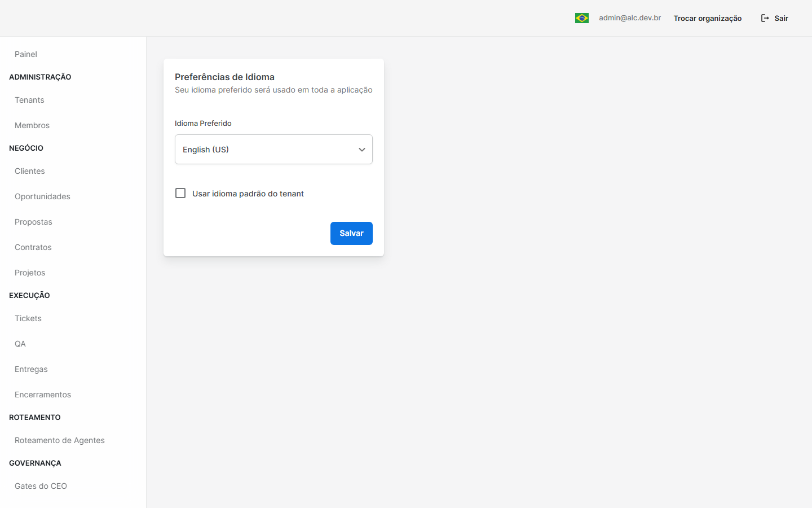Open Clientes in the sidebar
This screenshot has width=812, height=508.
[x=30, y=171]
